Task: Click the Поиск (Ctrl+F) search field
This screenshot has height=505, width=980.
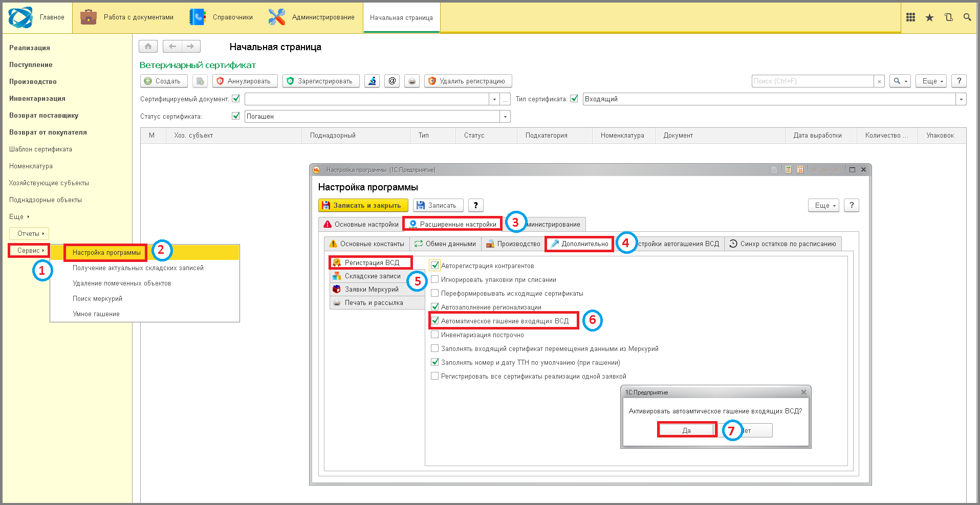Action: (x=813, y=81)
